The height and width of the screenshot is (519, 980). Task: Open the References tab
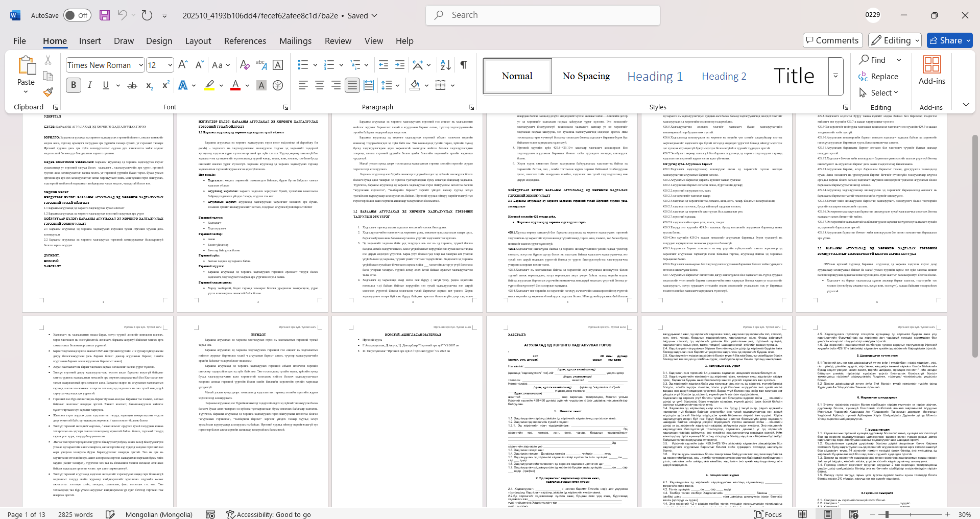point(245,41)
